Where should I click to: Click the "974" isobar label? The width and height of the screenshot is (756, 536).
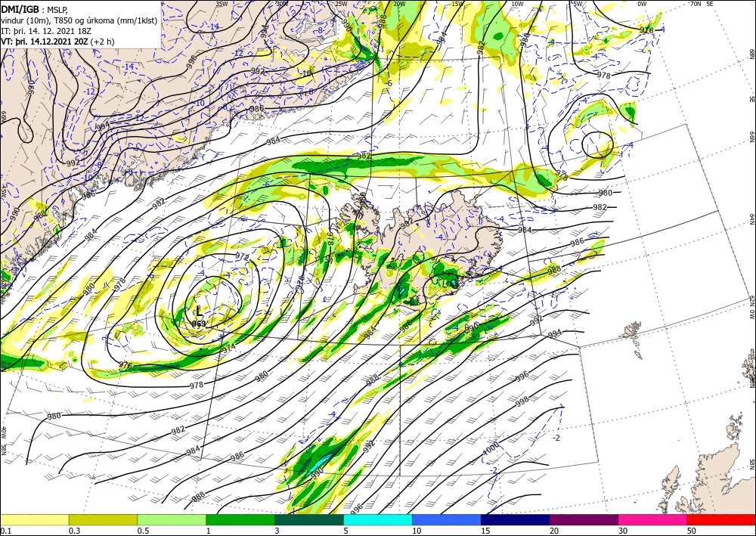coord(228,347)
